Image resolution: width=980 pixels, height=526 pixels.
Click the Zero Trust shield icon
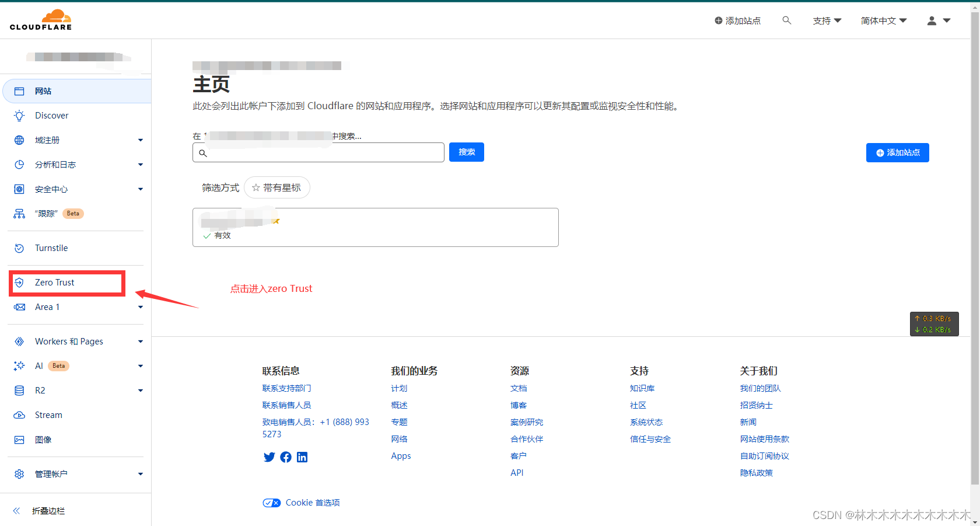(x=19, y=283)
